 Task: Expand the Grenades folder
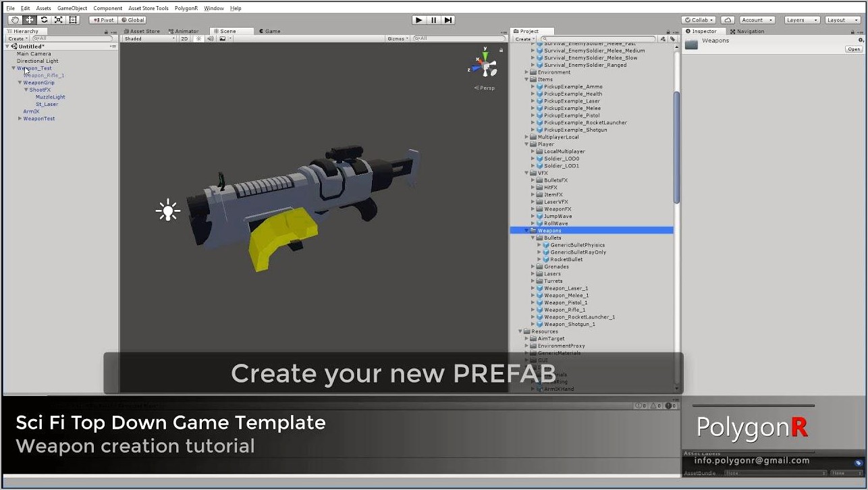point(533,267)
